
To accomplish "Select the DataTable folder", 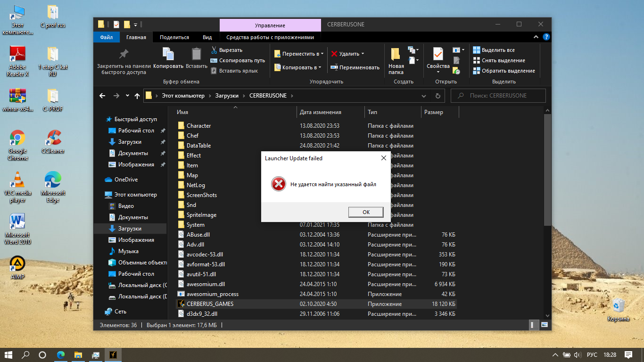I will [x=198, y=146].
